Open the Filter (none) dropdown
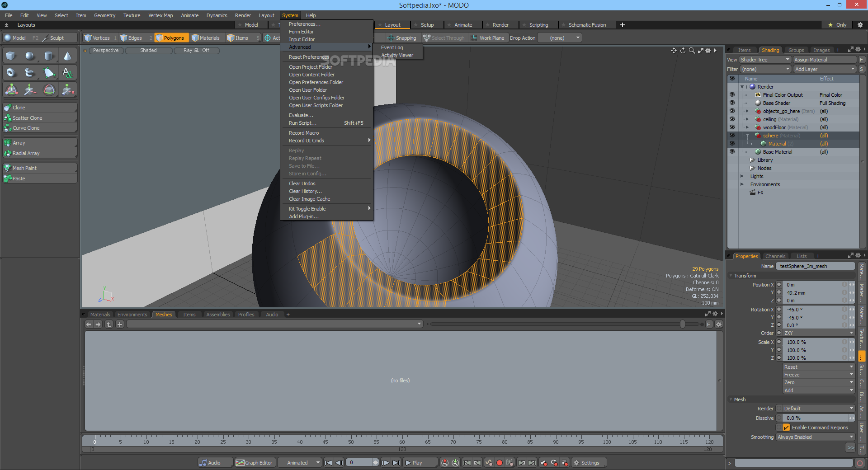 coord(765,69)
